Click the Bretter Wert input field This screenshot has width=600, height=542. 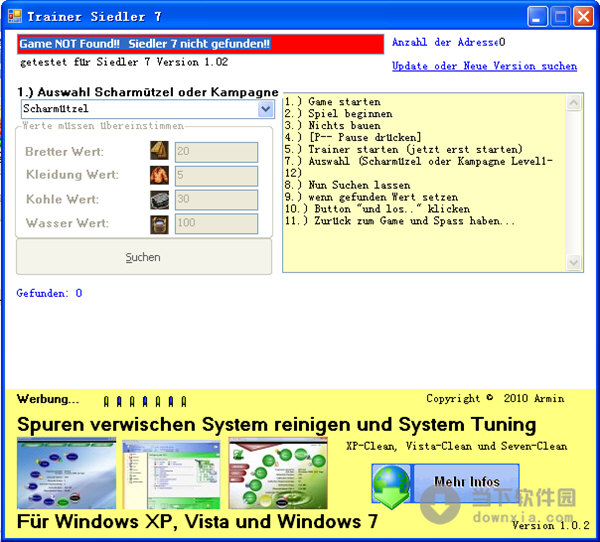(216, 152)
